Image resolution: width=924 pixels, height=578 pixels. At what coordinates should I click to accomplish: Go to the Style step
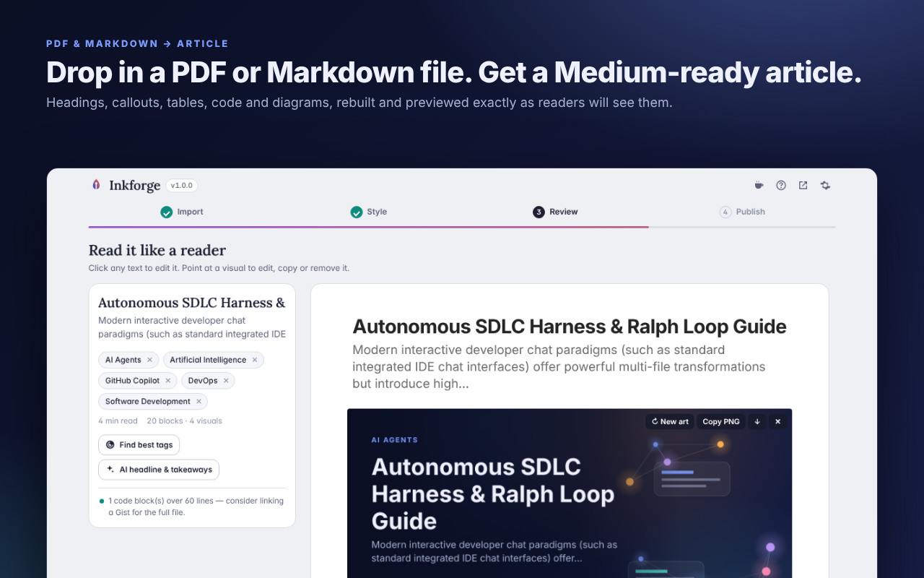[x=369, y=212]
